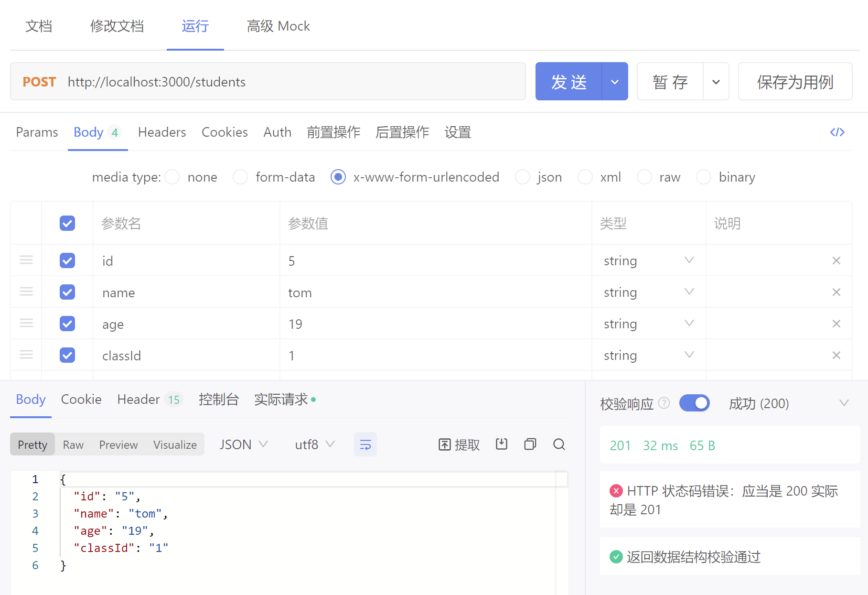Switch response view to Raw
This screenshot has width=868, height=595.
click(73, 444)
